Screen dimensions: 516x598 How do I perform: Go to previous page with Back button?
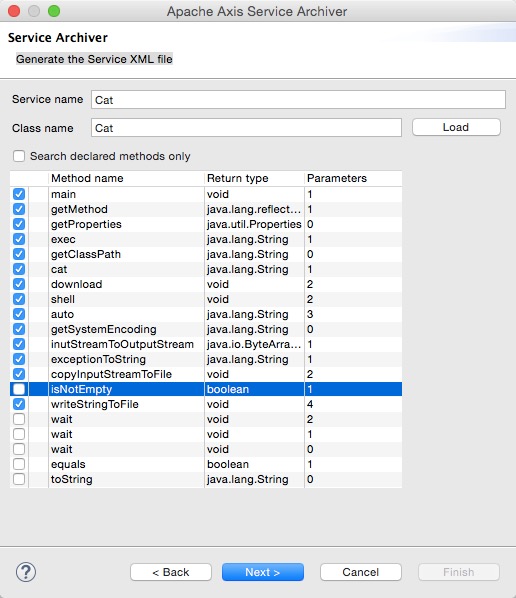(171, 572)
